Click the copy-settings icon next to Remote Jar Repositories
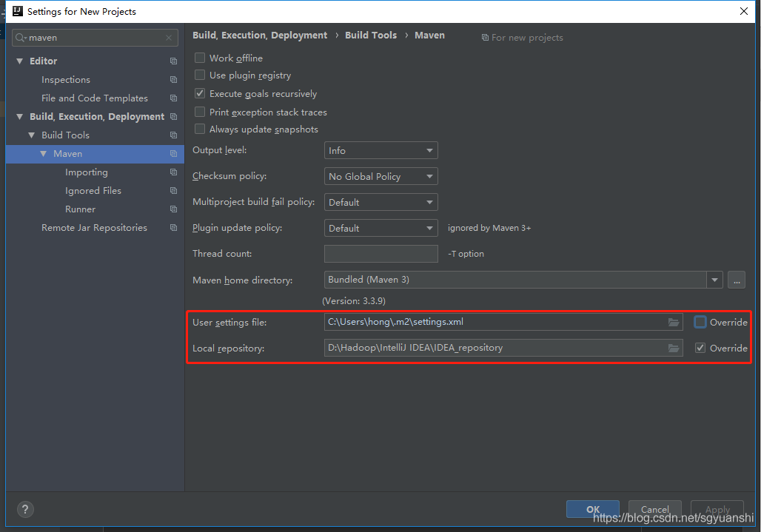 pyautogui.click(x=173, y=227)
